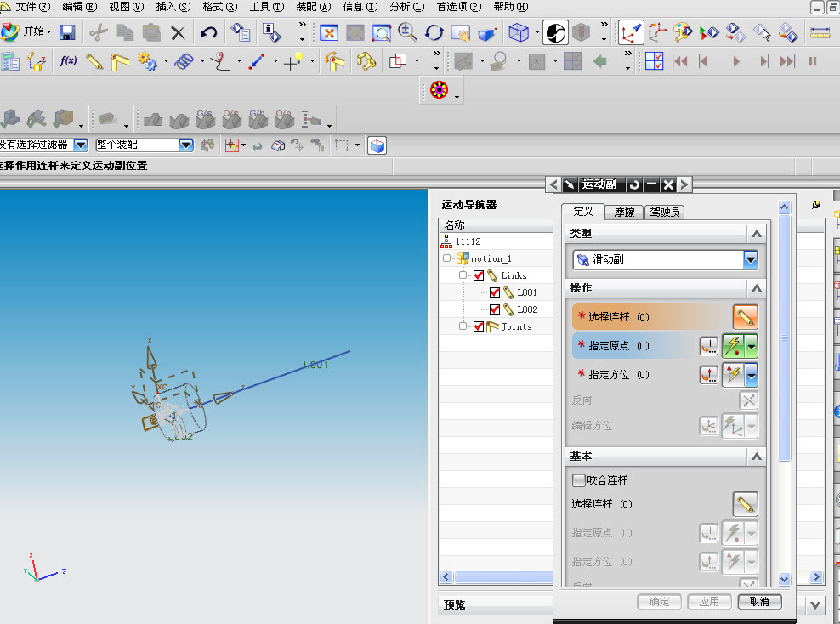840x624 pixels.
Task: Switch to the 摩擦 tab
Action: tap(624, 212)
